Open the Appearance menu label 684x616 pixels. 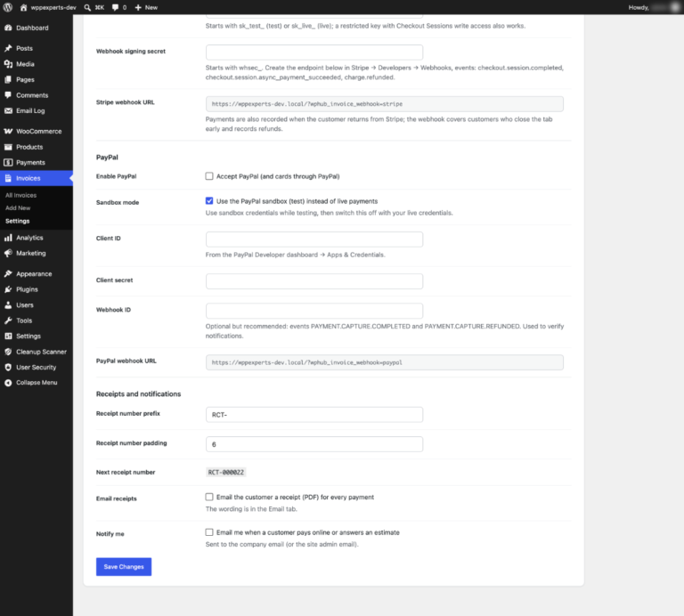34,274
